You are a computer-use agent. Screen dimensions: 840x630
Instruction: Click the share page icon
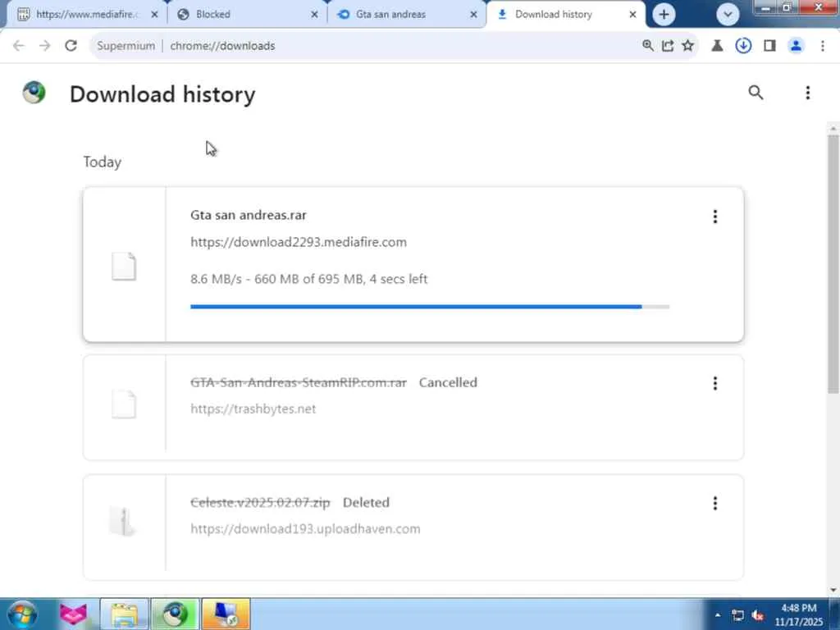click(668, 46)
